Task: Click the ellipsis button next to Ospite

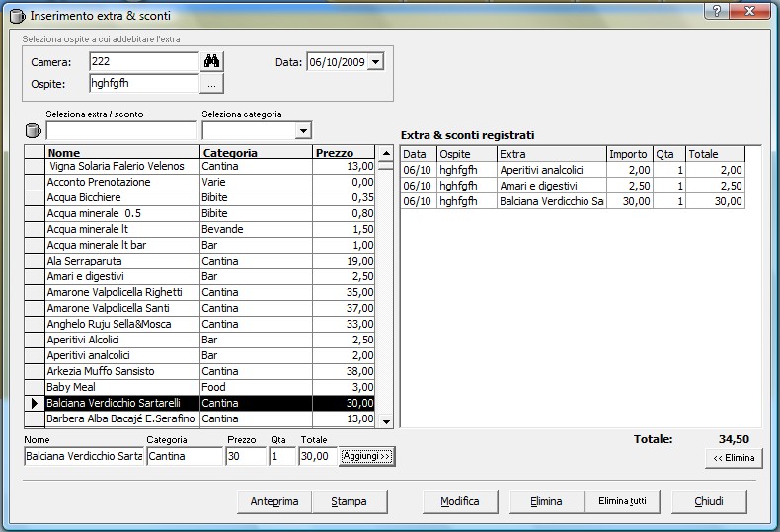Action: point(212,84)
